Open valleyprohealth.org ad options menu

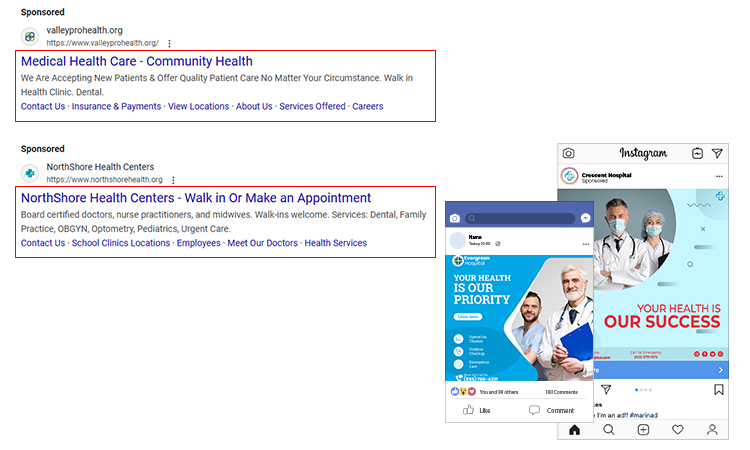(x=169, y=44)
